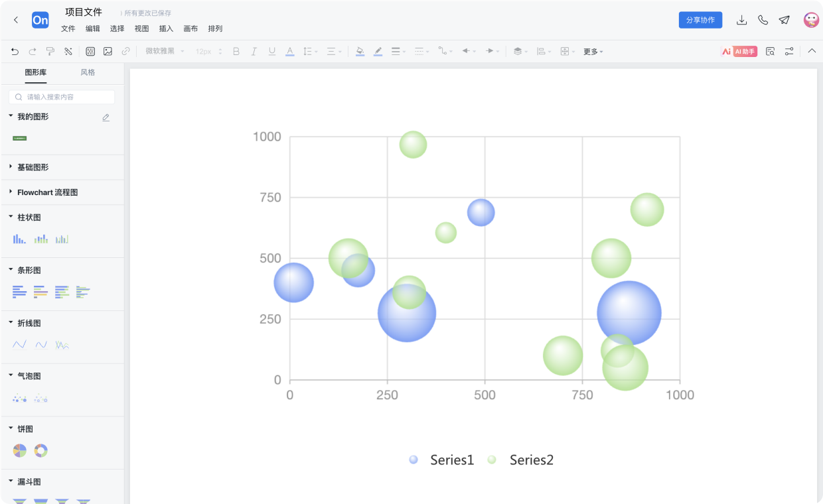Switch to the 风格 tab
The image size is (823, 504).
[x=88, y=72]
